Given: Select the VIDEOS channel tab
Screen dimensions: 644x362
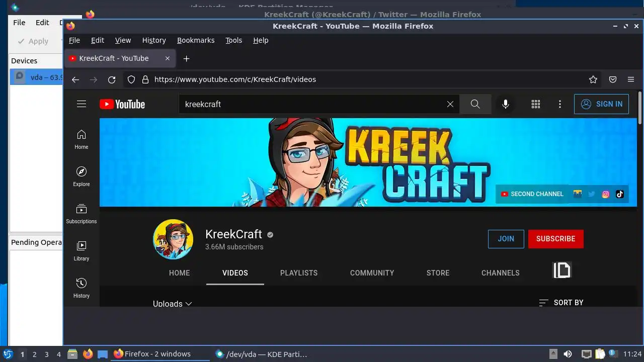Looking at the screenshot, I should 235,273.
